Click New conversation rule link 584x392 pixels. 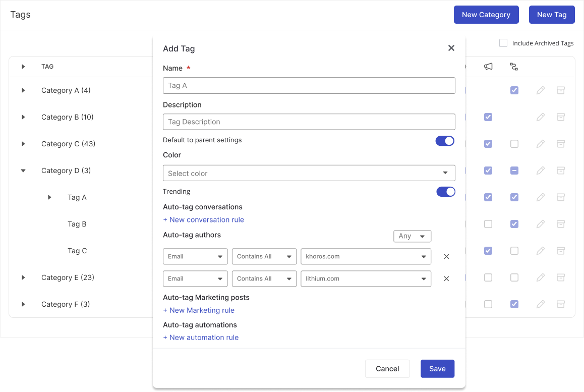pyautogui.click(x=204, y=219)
